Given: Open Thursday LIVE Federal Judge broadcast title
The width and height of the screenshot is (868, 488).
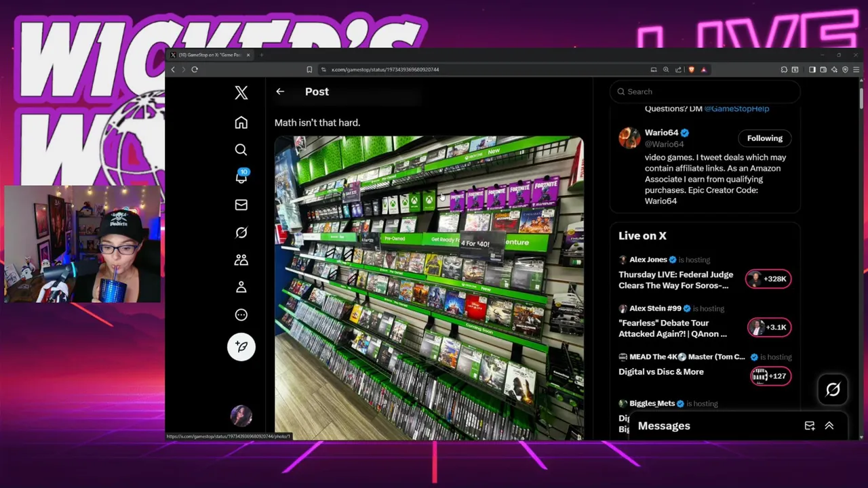Looking at the screenshot, I should tap(675, 280).
